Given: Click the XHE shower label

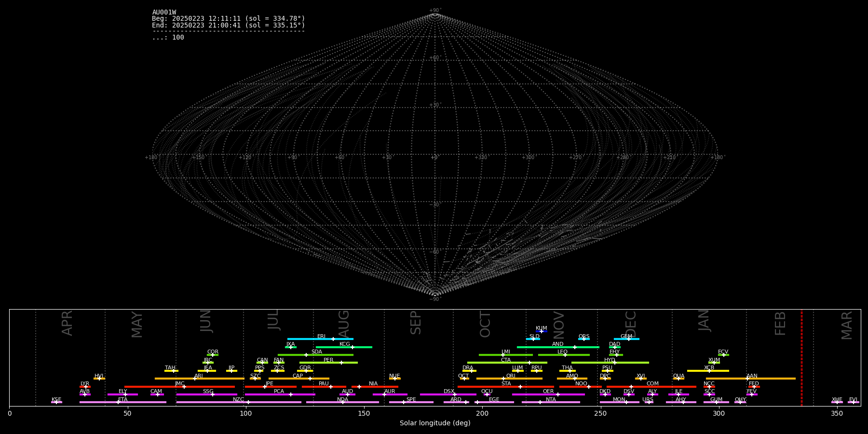Looking at the screenshot, I should pyautogui.click(x=837, y=400).
